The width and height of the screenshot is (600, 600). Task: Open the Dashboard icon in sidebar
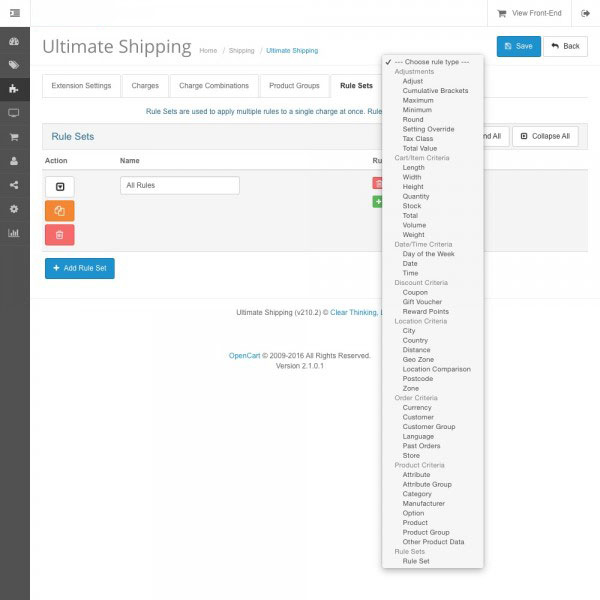pyautogui.click(x=14, y=42)
